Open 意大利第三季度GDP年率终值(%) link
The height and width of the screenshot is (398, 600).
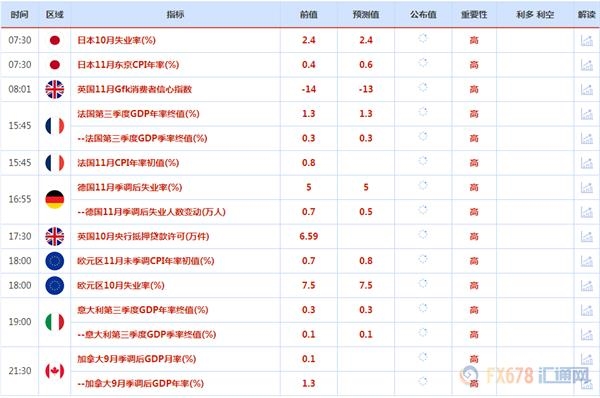(143, 310)
